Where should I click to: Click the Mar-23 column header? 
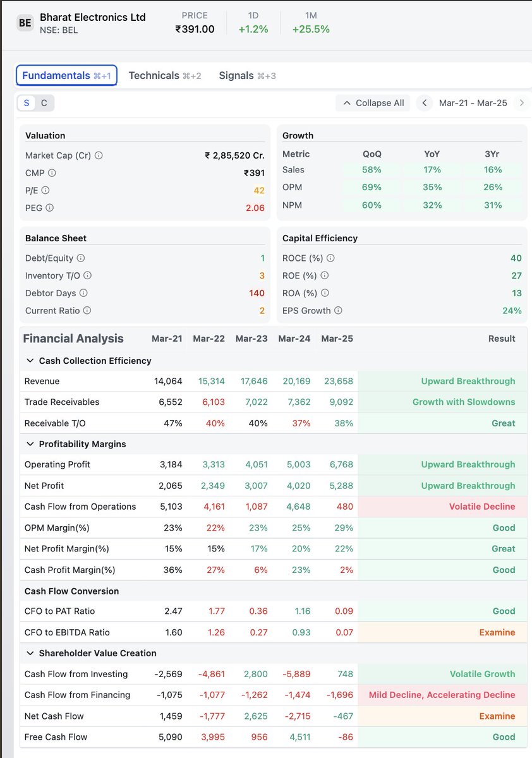coord(251,339)
